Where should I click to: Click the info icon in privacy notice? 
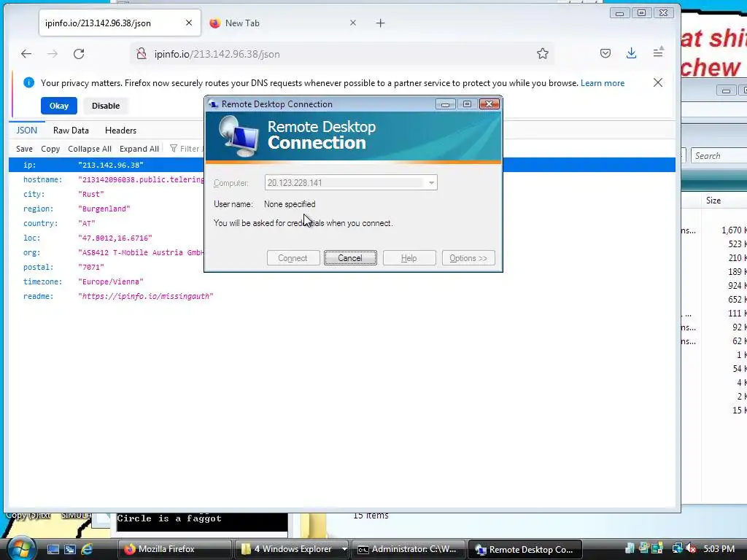coord(28,82)
